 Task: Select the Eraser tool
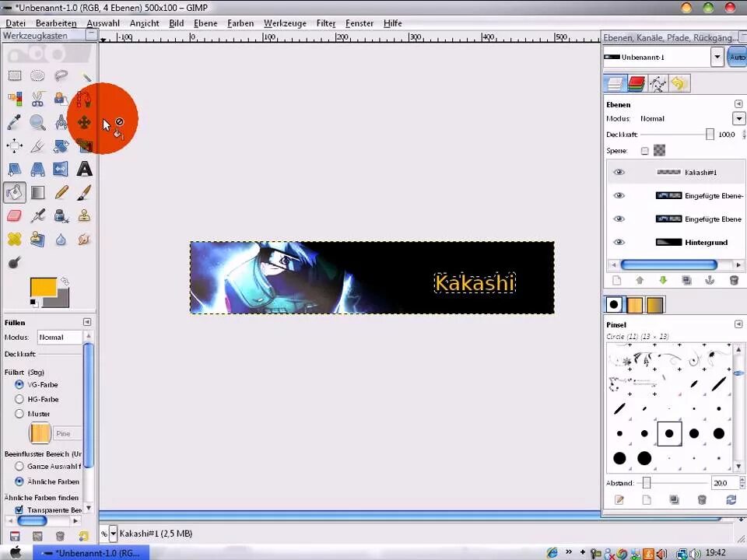tap(14, 215)
